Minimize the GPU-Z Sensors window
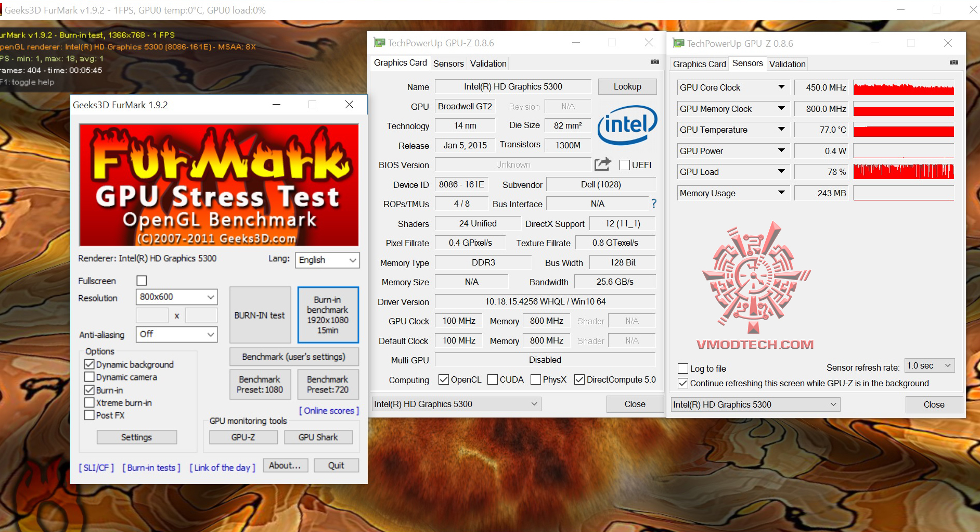The width and height of the screenshot is (980, 532). pyautogui.click(x=875, y=43)
